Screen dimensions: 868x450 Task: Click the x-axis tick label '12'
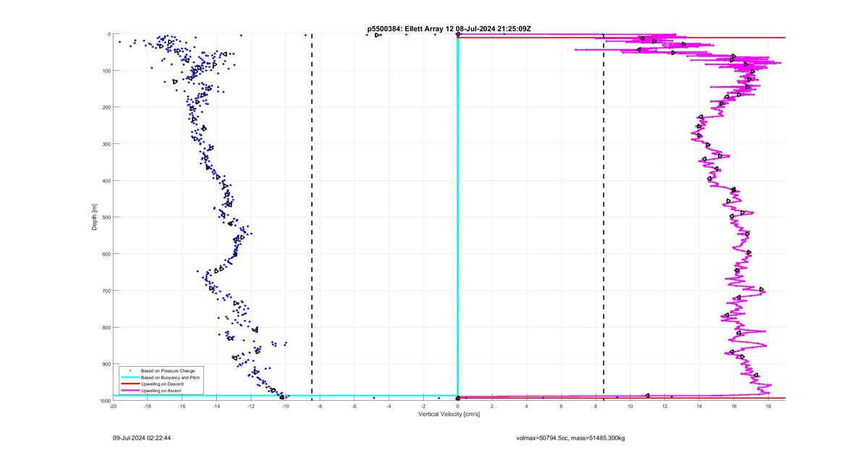click(665, 406)
